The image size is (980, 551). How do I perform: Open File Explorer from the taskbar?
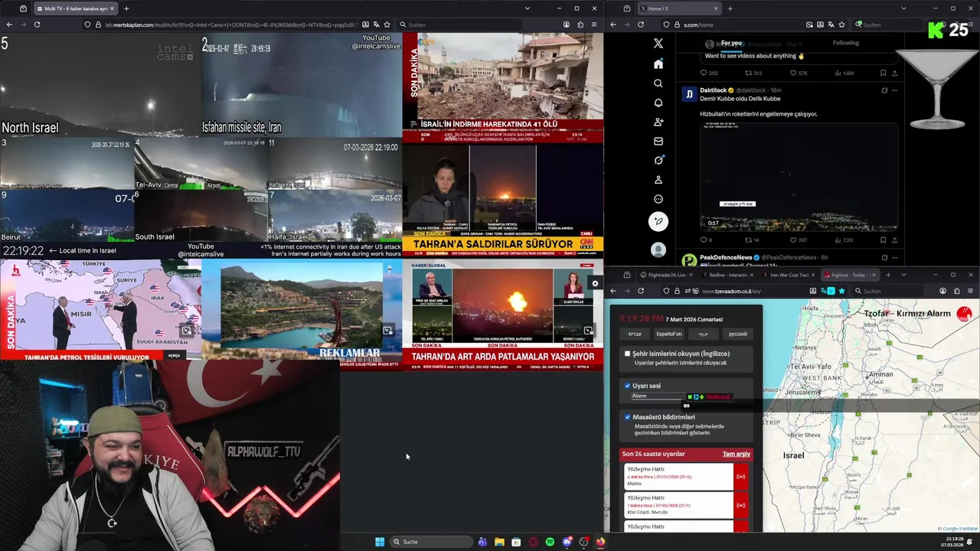[499, 542]
